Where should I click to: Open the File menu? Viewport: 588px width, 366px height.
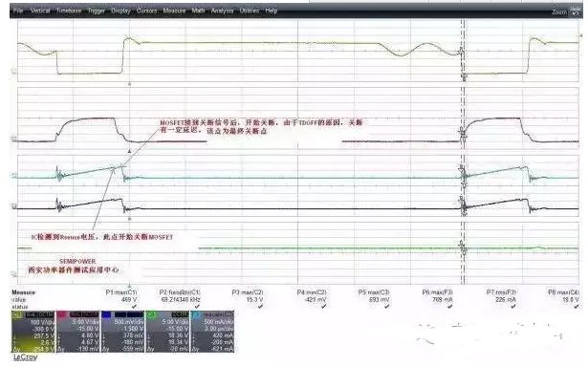[18, 11]
